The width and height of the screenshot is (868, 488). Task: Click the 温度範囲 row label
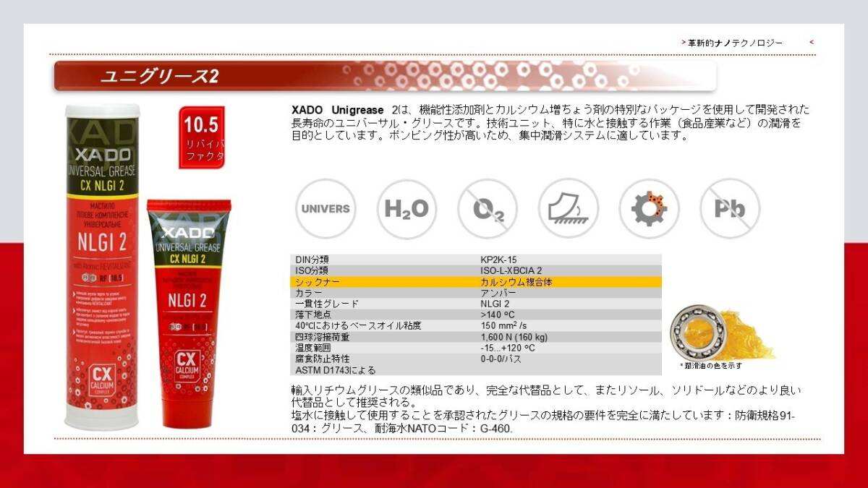pos(312,348)
